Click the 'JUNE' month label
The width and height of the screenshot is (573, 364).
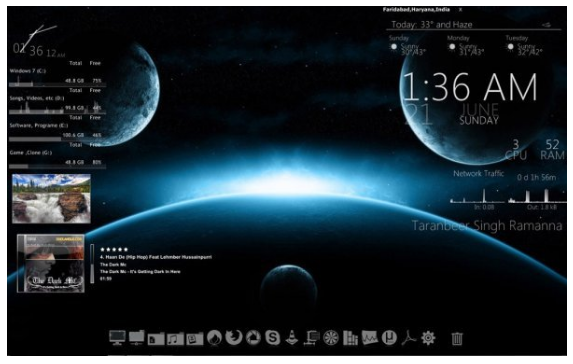point(480,109)
